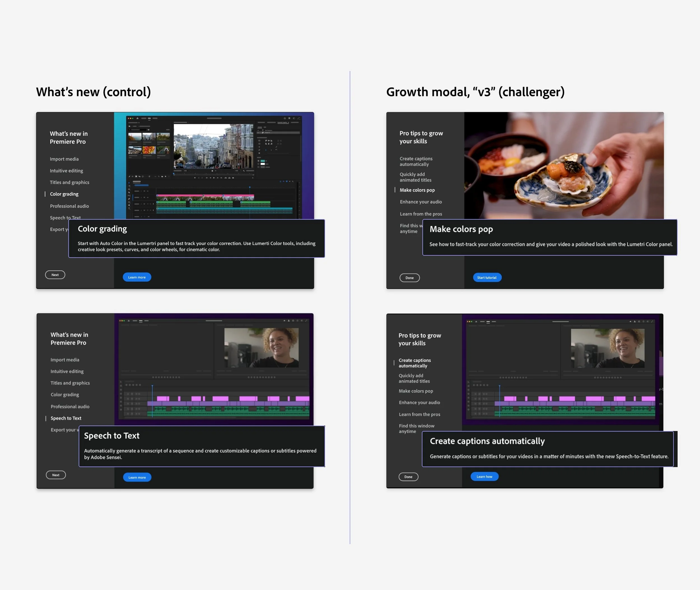Image resolution: width=700 pixels, height=590 pixels.
Task: Select Enhance your audio in Make colors pop modal
Action: (x=421, y=202)
